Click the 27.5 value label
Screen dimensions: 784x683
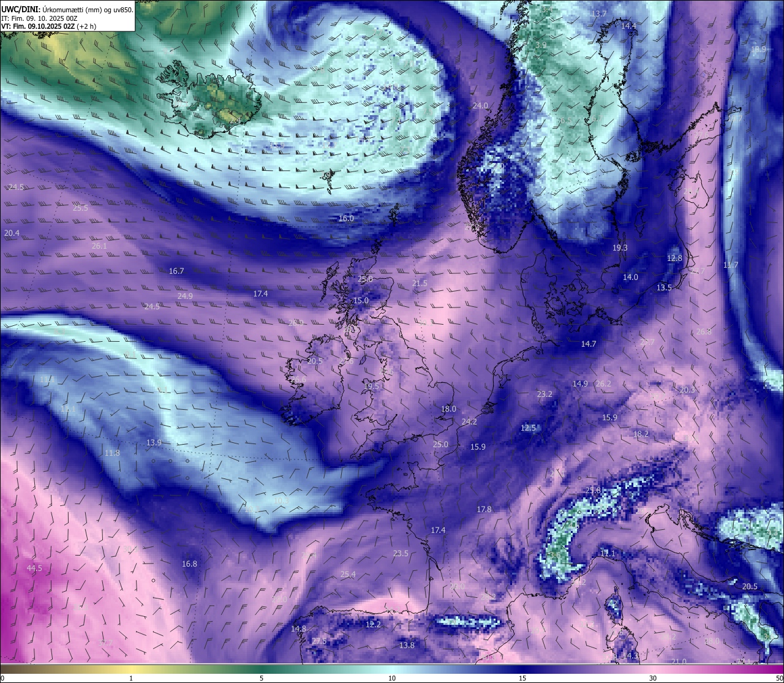(x=319, y=641)
